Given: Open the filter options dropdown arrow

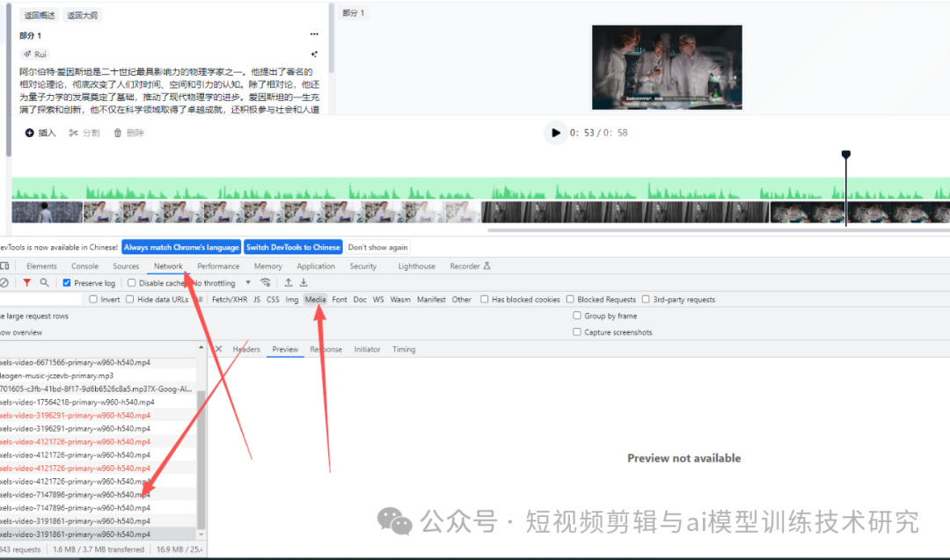Looking at the screenshot, I should point(248,282).
